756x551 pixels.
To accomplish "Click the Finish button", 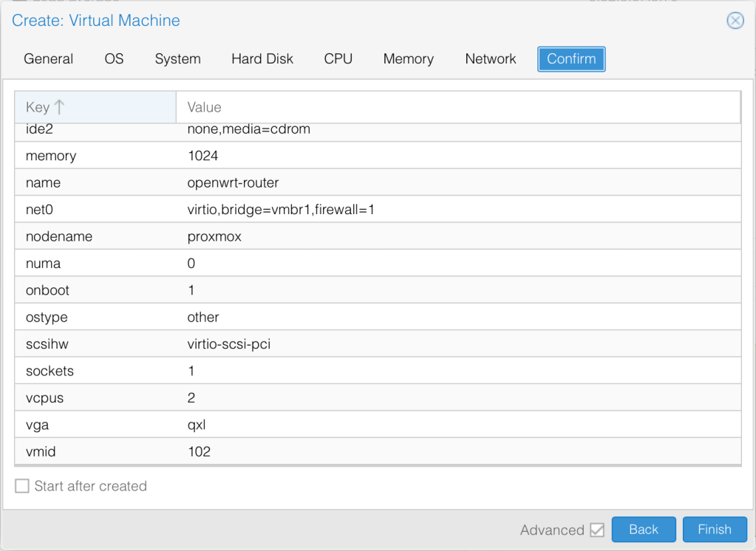I will (714, 530).
